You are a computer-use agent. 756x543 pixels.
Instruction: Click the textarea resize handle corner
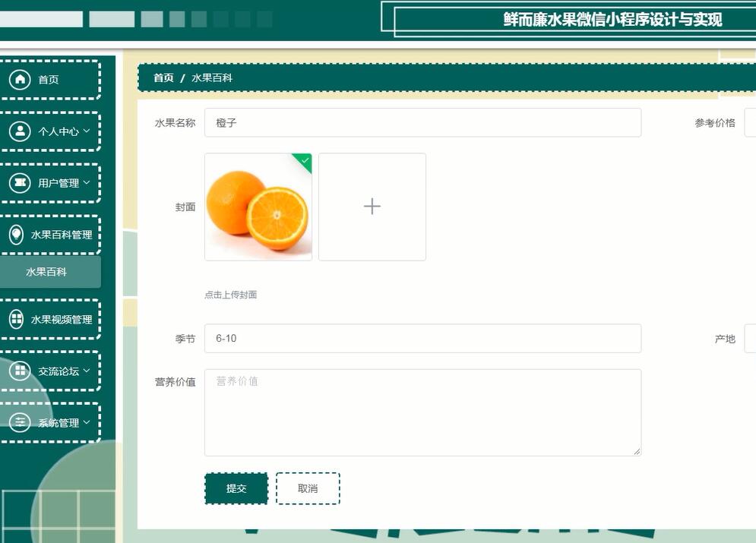(637, 451)
